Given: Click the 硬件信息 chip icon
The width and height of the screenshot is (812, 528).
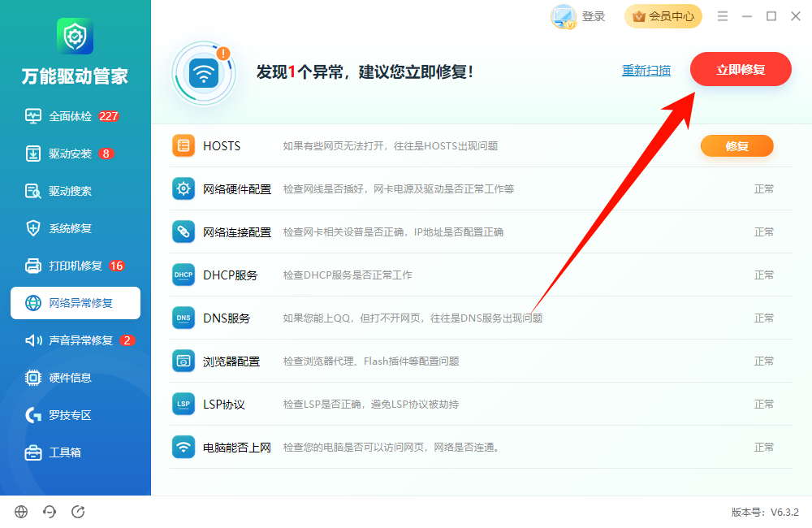Looking at the screenshot, I should [x=33, y=378].
